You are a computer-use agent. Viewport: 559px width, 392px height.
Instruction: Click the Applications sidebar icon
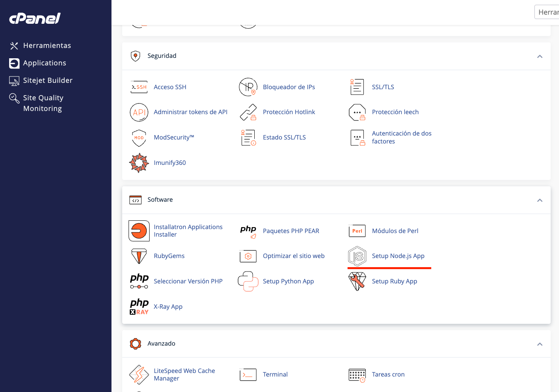(x=14, y=63)
